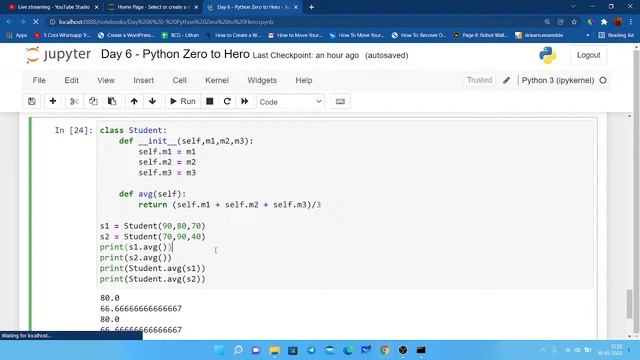Click code line print(s1.avg())
The width and height of the screenshot is (640, 360).
[136, 247]
